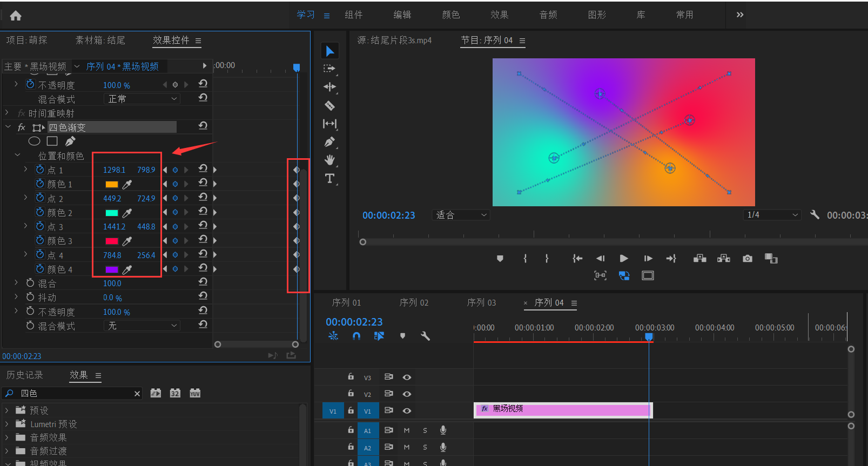Viewport: 868px width, 466px height.
Task: Toggle the 四色渐变 fx switch
Action: [x=22, y=127]
